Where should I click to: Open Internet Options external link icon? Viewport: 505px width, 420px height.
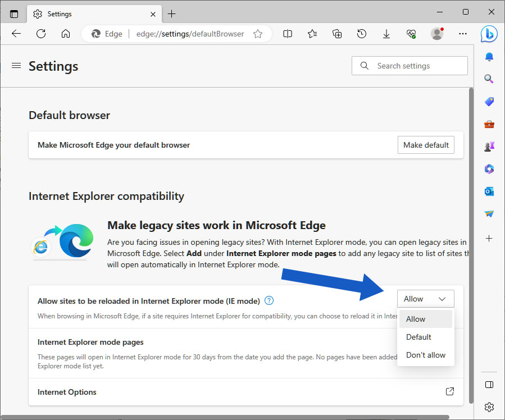[x=450, y=391]
